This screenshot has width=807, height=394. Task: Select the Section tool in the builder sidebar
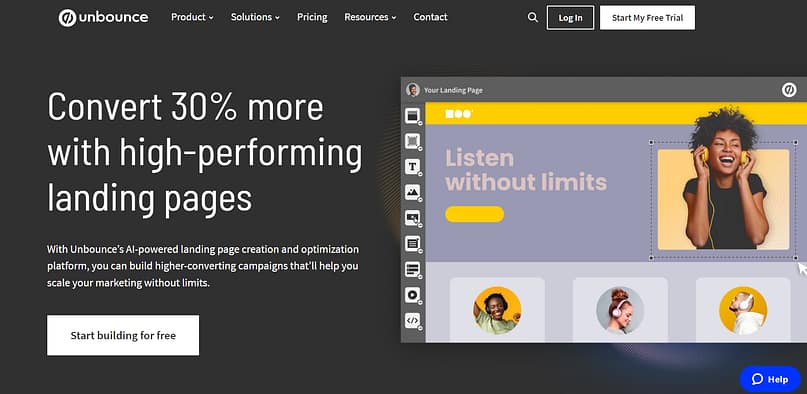(412, 116)
